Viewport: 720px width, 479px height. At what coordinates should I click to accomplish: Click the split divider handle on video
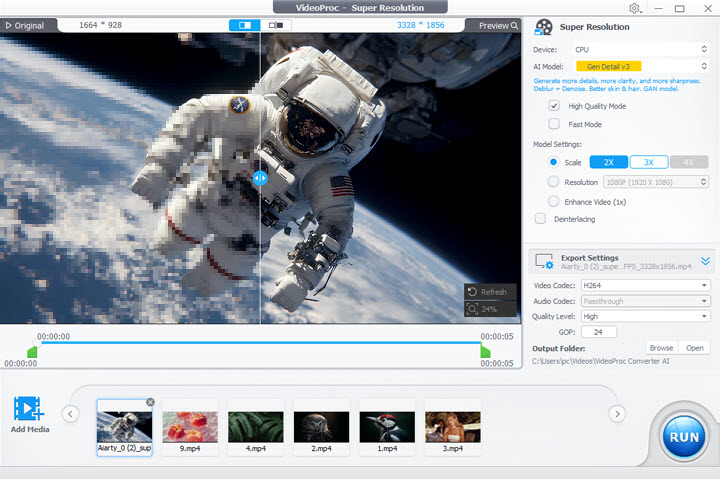point(260,178)
